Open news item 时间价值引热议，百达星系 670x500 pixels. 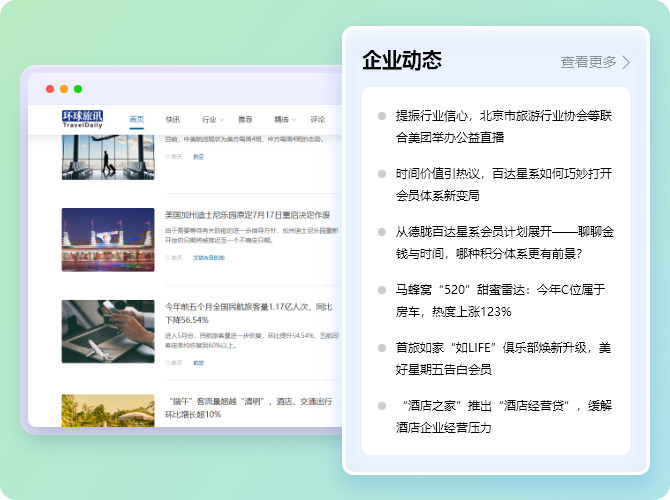(504, 185)
